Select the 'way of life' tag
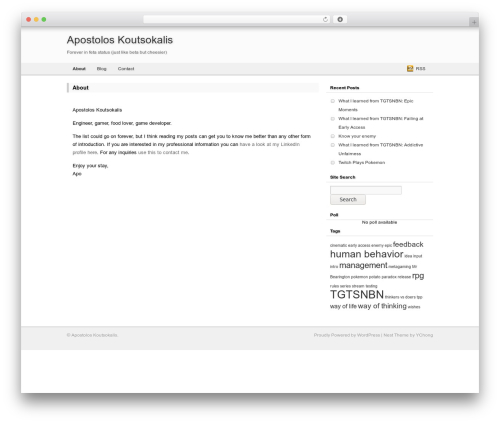Image resolution: width=500 pixels, height=423 pixels. coord(343,306)
